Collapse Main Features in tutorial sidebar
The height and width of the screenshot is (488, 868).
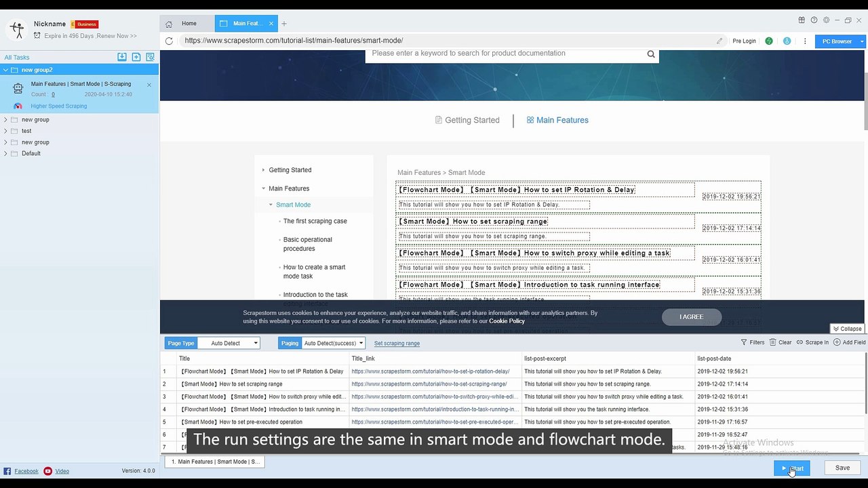click(264, 188)
